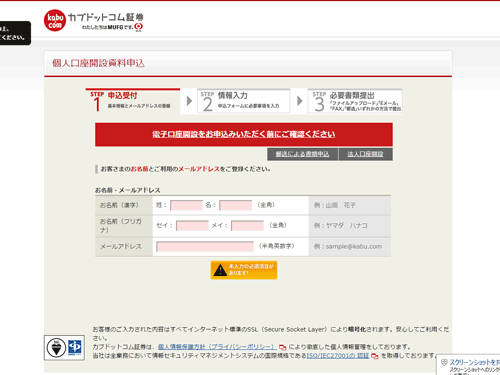
Task: Click the お名前(漢字) row label
Action: 119,205
